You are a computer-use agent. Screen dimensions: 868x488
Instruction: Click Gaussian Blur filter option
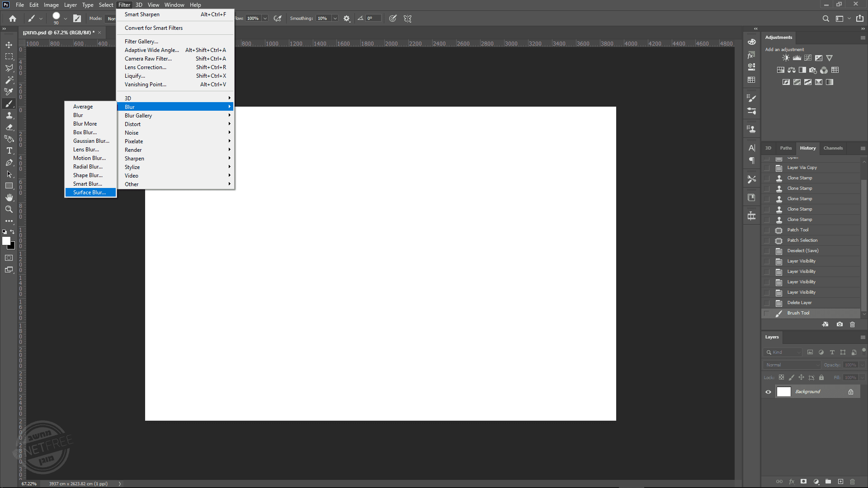(x=91, y=141)
